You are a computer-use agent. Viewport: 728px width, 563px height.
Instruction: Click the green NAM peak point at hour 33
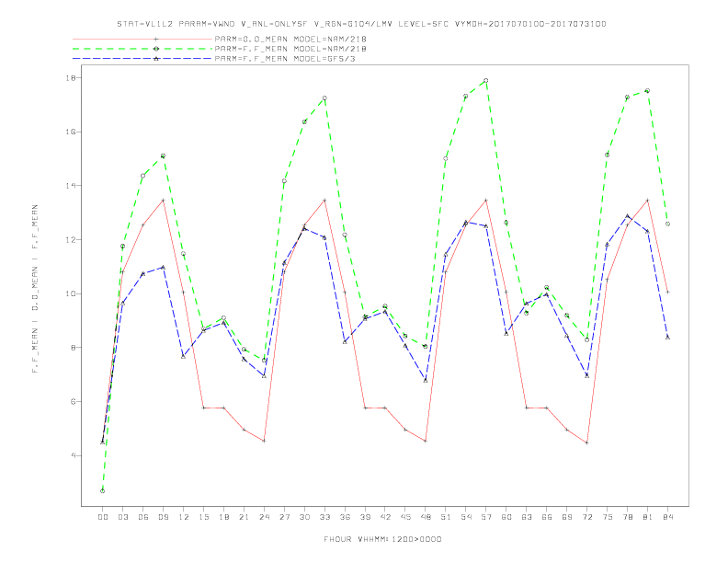tap(324, 98)
